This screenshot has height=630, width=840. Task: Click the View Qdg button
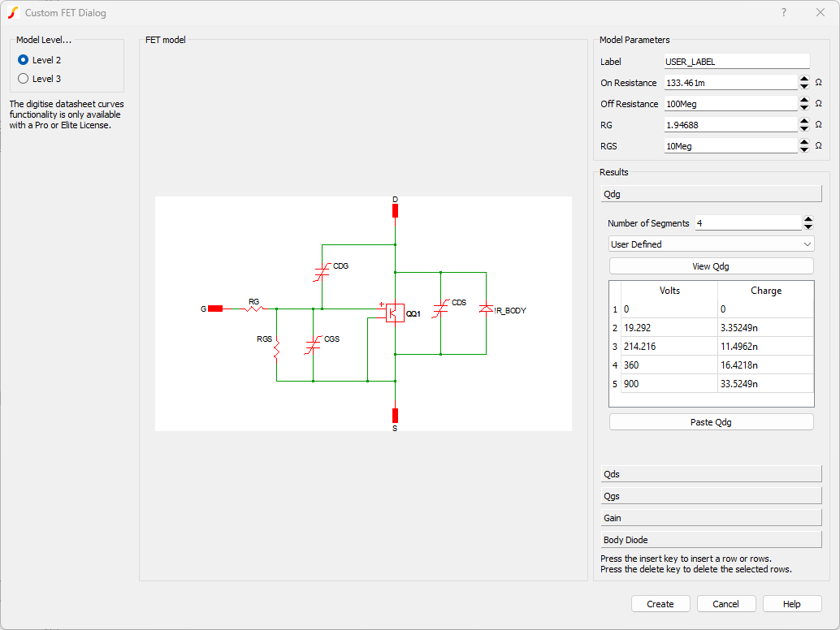pyautogui.click(x=711, y=266)
